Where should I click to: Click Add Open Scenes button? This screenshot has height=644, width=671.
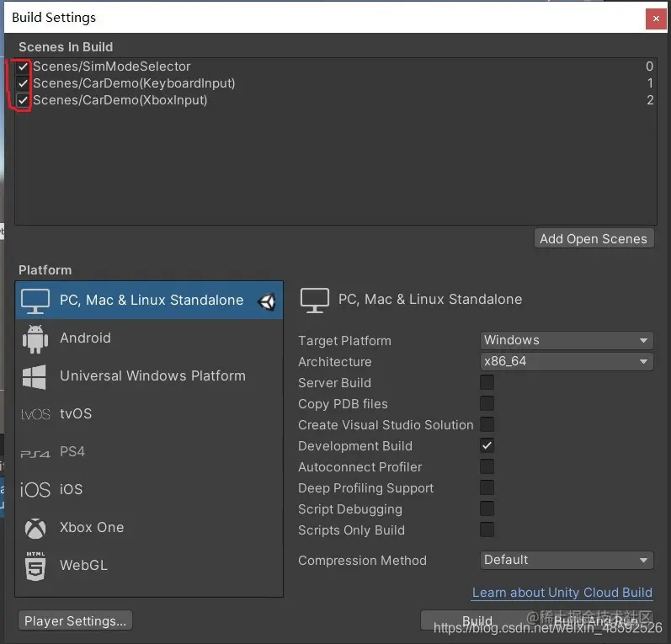click(x=594, y=238)
